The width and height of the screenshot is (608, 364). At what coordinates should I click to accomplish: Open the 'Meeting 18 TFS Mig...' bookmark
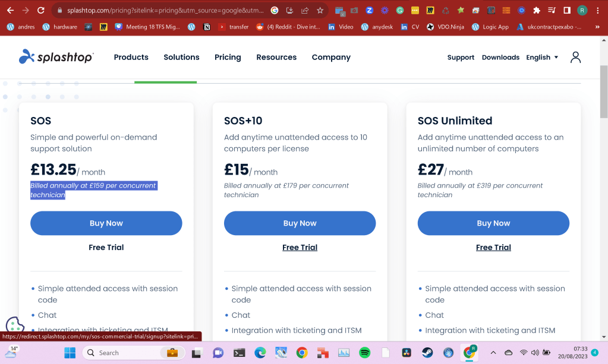[x=148, y=27]
